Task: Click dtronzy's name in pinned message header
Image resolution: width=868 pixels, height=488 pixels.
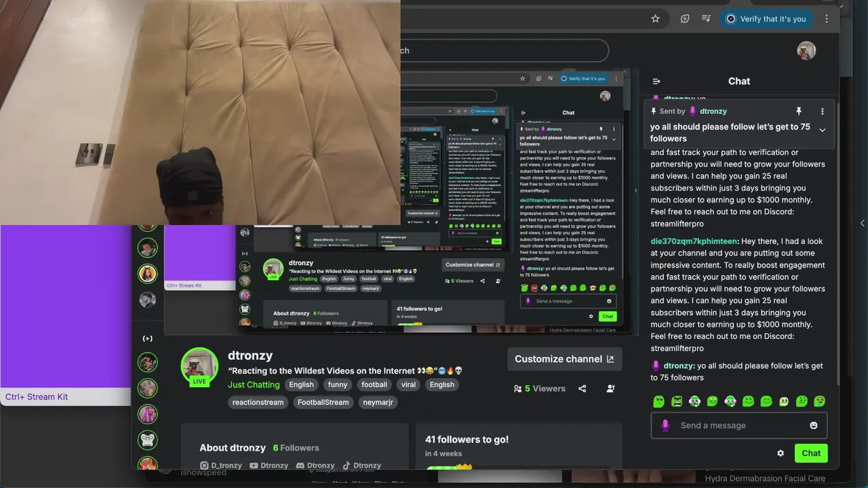Action: (713, 111)
